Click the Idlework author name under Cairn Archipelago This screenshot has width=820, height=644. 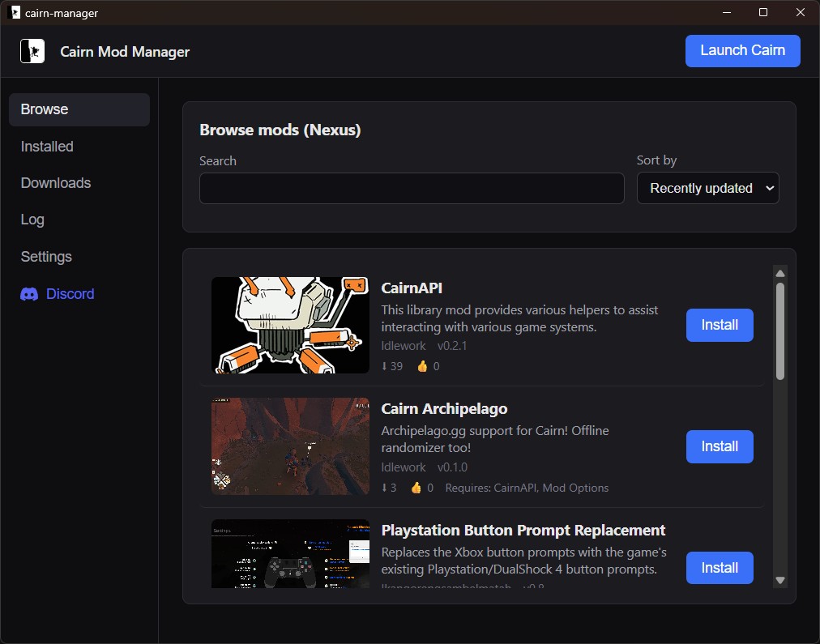click(x=404, y=467)
